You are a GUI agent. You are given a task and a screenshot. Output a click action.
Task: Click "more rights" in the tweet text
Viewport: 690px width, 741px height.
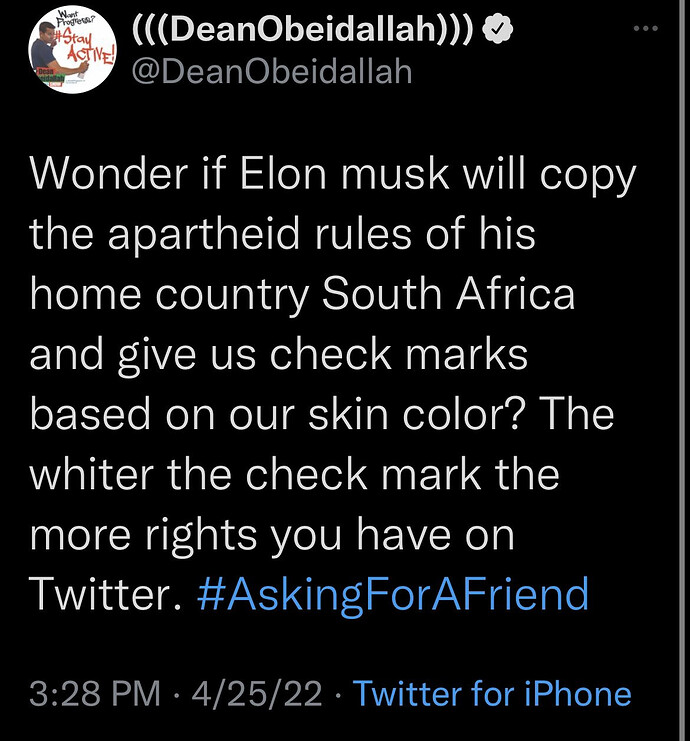click(143, 534)
